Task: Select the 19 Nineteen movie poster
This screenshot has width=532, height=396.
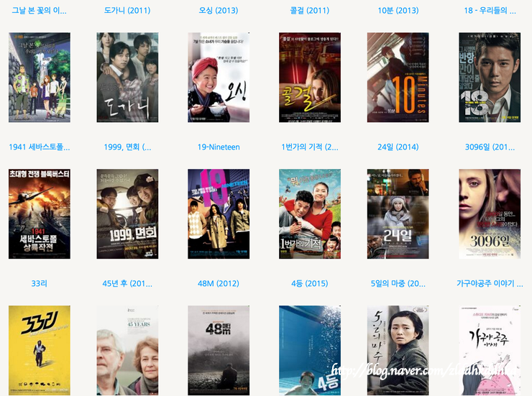Action: 219,214
